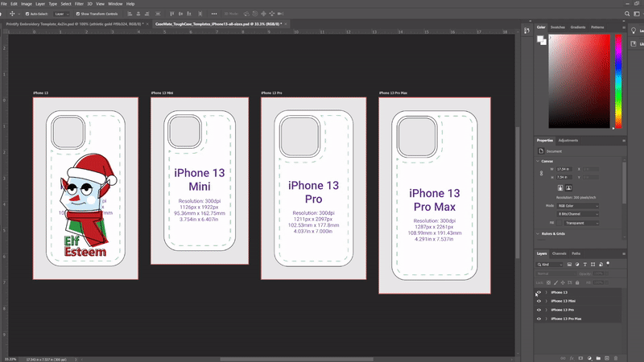Toggle the Auto-Select checkbox
The image size is (644, 362).
click(x=27, y=14)
